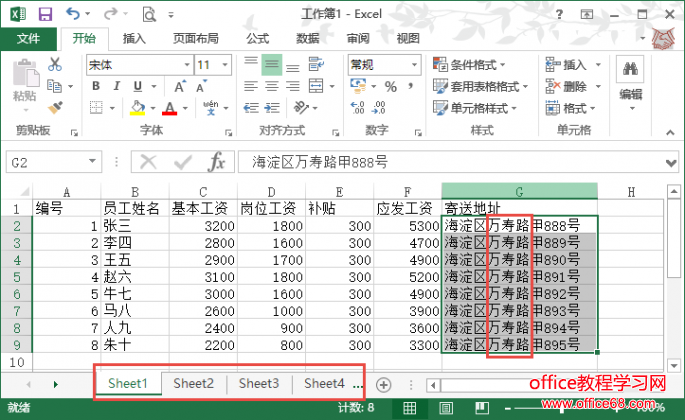Increase decimal places
The width and height of the screenshot is (685, 420).
tap(357, 108)
